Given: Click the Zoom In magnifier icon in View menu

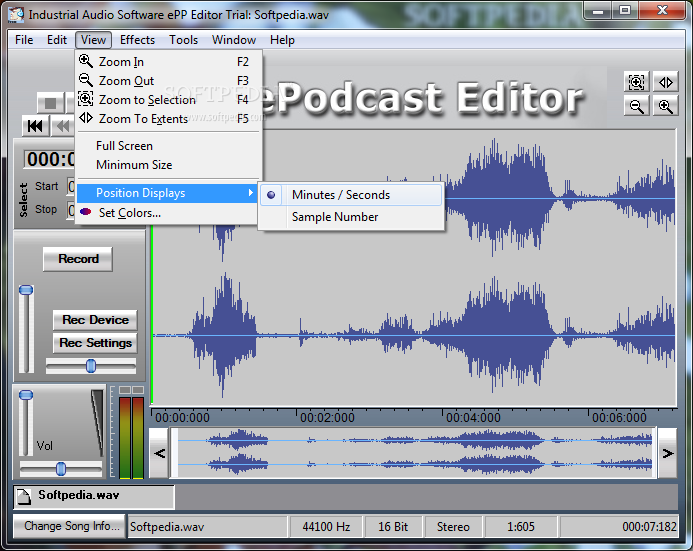Looking at the screenshot, I should 85,61.
